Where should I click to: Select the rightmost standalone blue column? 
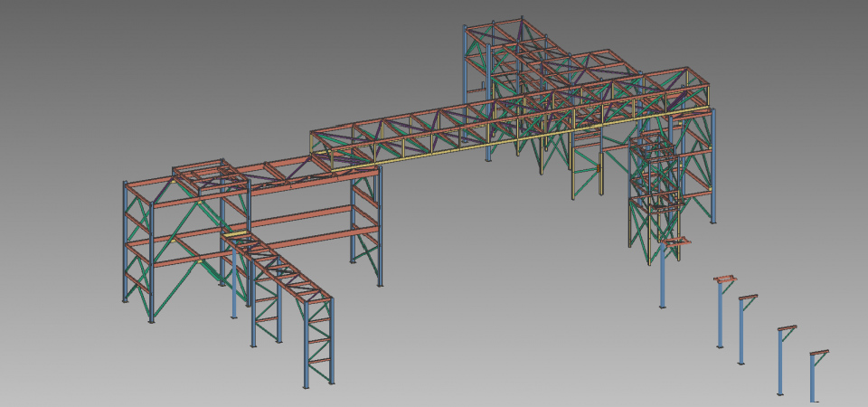812,380
